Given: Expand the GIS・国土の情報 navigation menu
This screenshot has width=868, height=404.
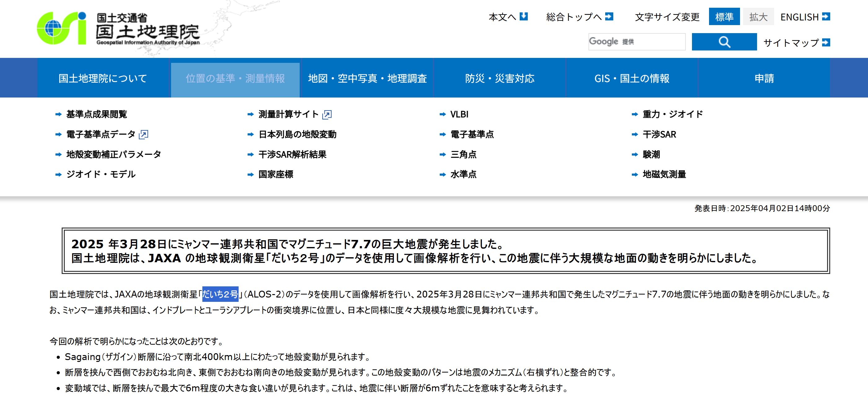Looking at the screenshot, I should [x=632, y=78].
